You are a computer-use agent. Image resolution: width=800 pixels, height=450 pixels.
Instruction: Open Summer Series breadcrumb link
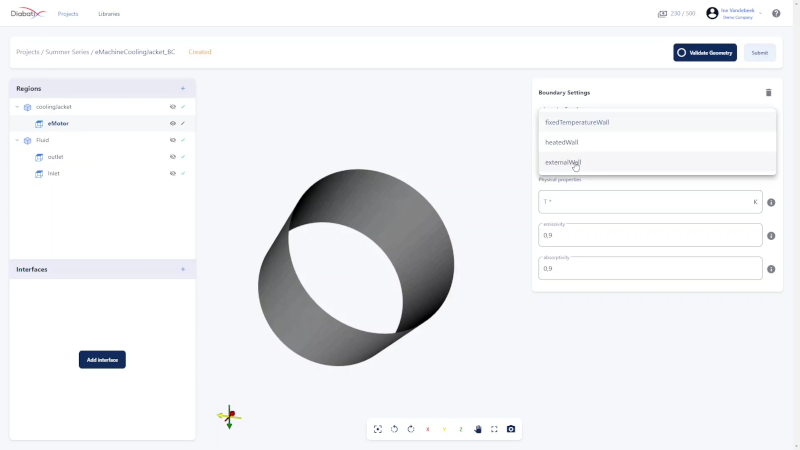[x=67, y=52]
